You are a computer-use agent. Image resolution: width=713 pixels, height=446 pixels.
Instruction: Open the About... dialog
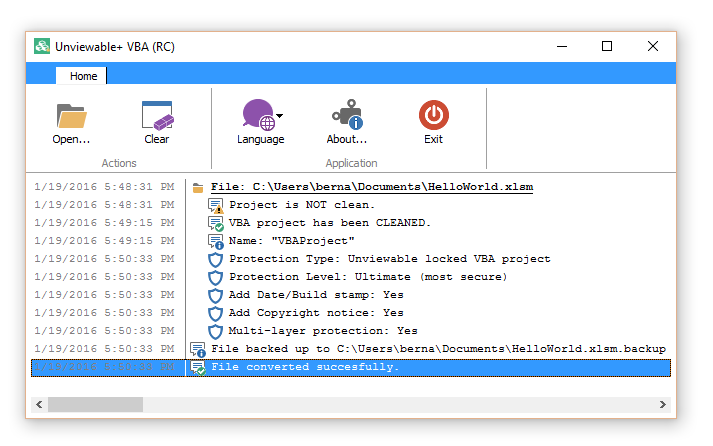coord(346,122)
